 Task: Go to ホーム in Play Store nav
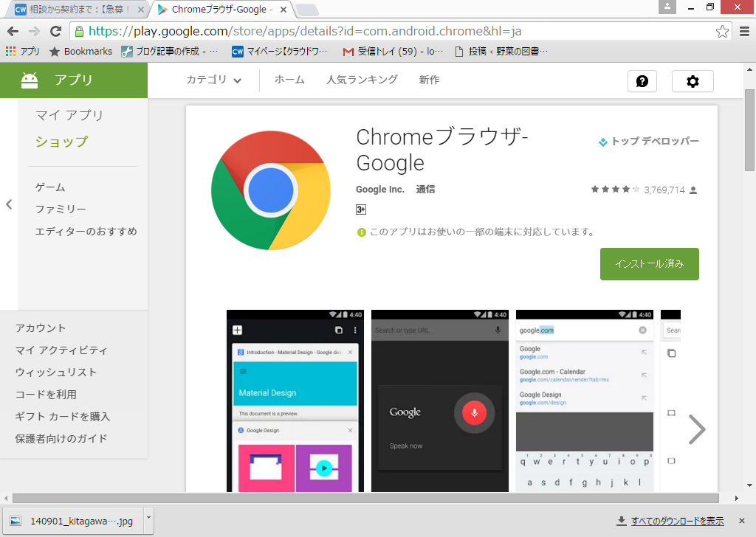coord(289,80)
